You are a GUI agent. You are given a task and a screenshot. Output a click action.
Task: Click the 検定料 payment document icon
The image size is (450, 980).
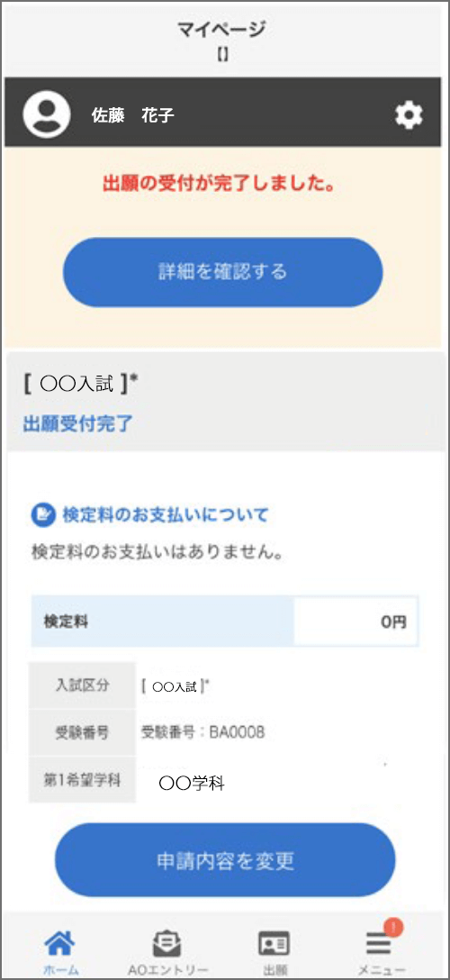tap(43, 515)
